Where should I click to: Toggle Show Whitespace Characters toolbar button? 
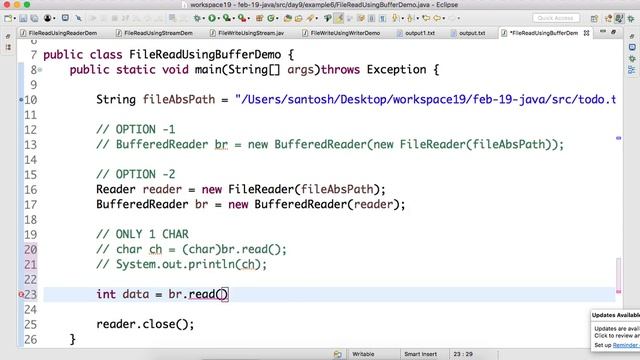pos(382,18)
